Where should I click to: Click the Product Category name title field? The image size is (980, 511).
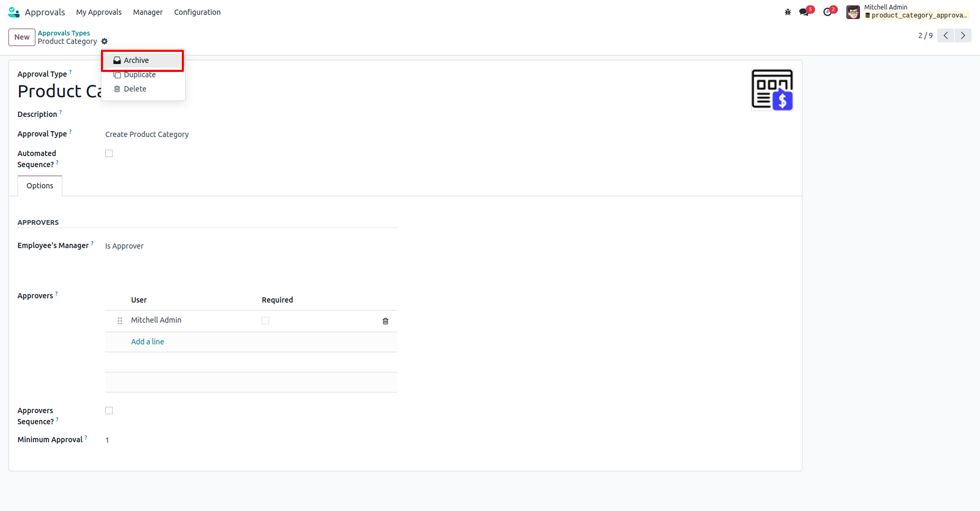point(60,91)
